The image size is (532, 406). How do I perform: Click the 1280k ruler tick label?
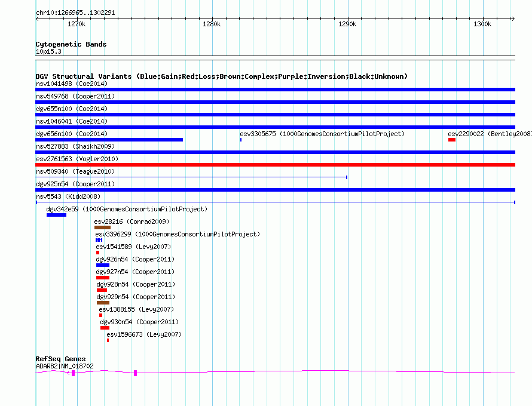(x=212, y=24)
